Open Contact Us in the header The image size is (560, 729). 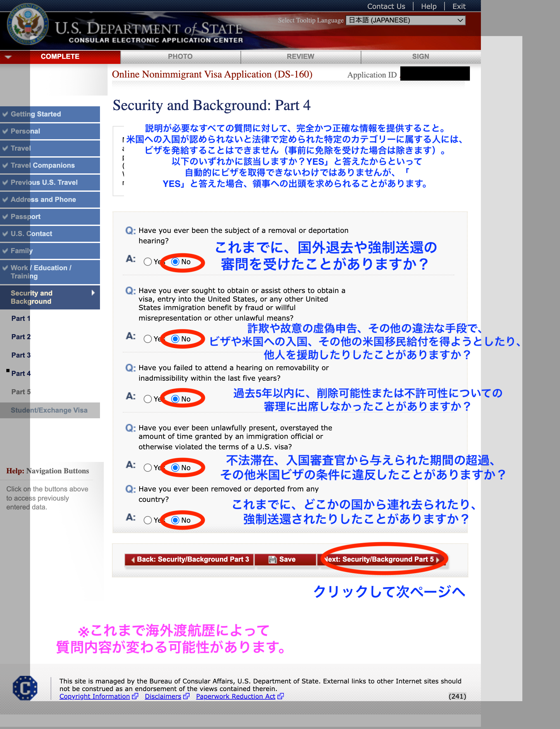(386, 6)
